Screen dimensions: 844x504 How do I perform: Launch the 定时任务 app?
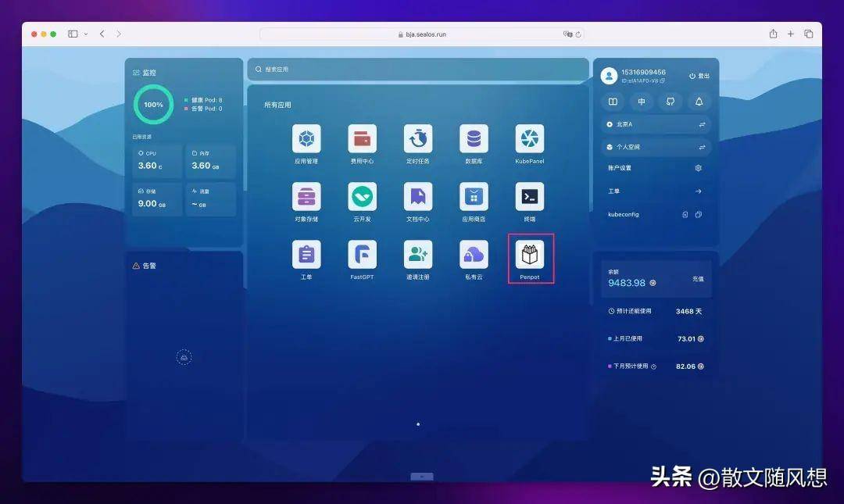pyautogui.click(x=417, y=139)
